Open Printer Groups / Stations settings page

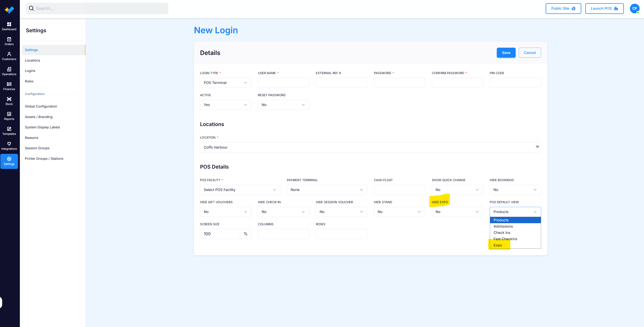(x=44, y=159)
